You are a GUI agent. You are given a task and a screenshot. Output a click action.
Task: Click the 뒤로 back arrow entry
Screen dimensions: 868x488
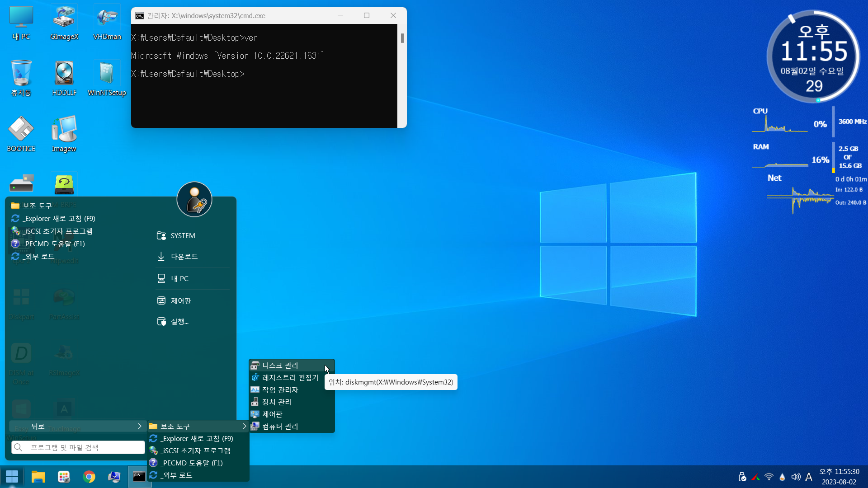click(77, 426)
